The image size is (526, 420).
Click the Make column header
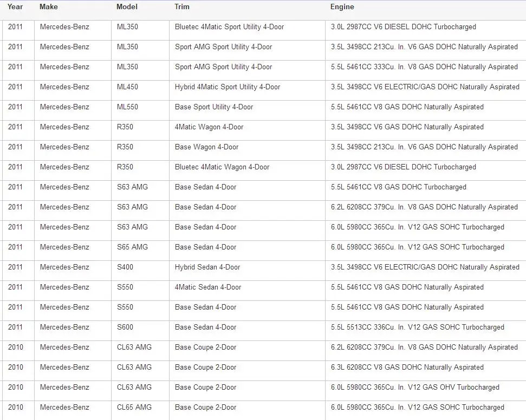[x=49, y=6]
